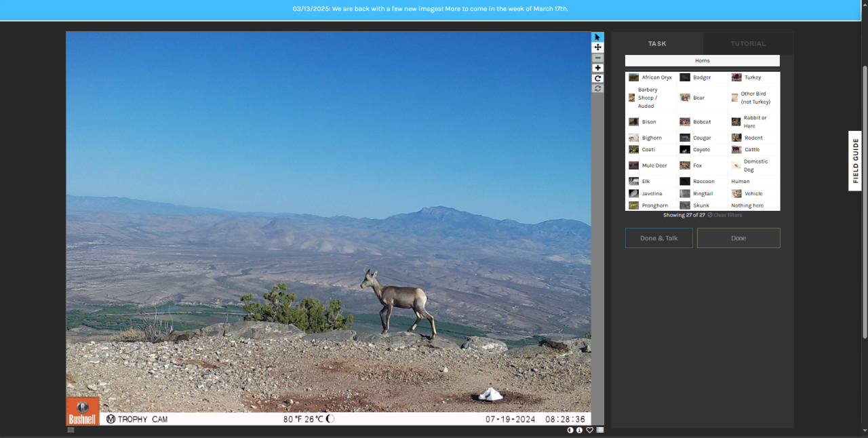Open the Field Guide side tab

[x=855, y=161]
